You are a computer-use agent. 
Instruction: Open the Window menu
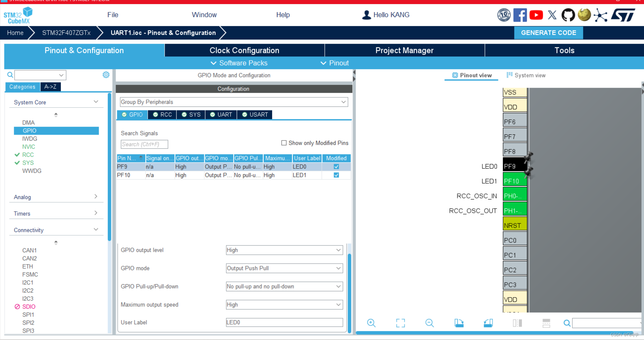point(204,15)
